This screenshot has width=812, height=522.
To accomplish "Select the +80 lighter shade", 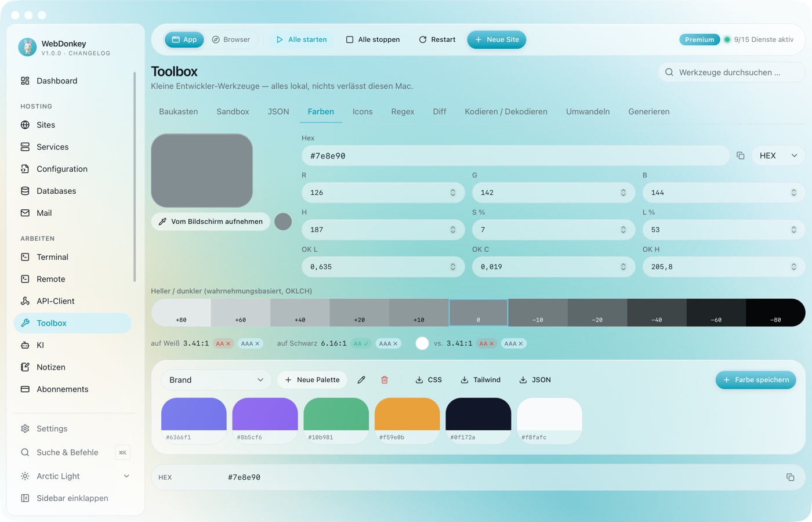I will 181,313.
